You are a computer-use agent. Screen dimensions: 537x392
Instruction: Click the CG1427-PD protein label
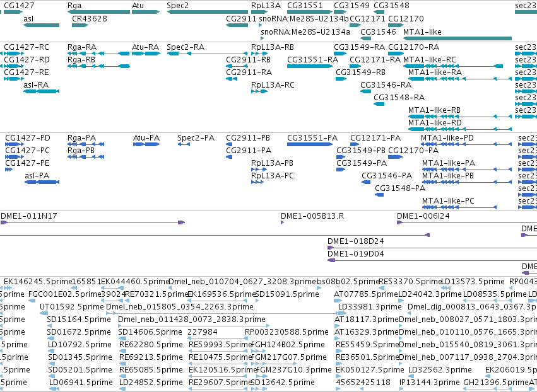click(27, 138)
